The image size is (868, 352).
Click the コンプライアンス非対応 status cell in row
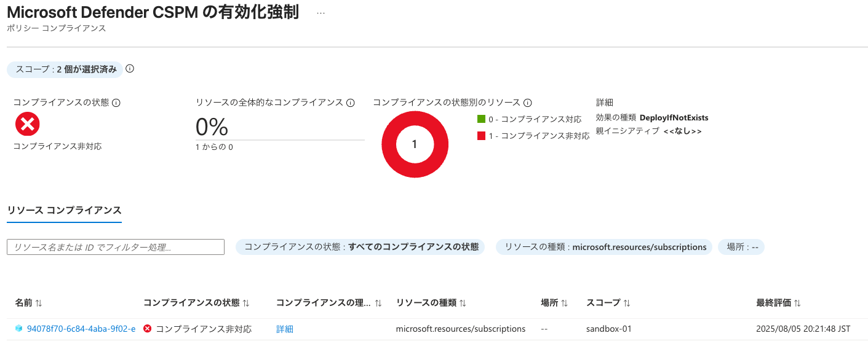pyautogui.click(x=204, y=329)
